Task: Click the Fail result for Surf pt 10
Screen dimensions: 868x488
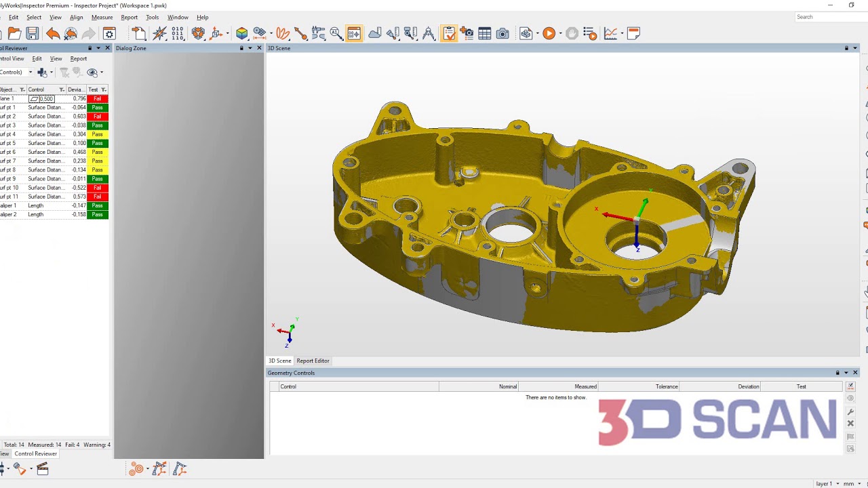Action: pyautogui.click(x=97, y=188)
